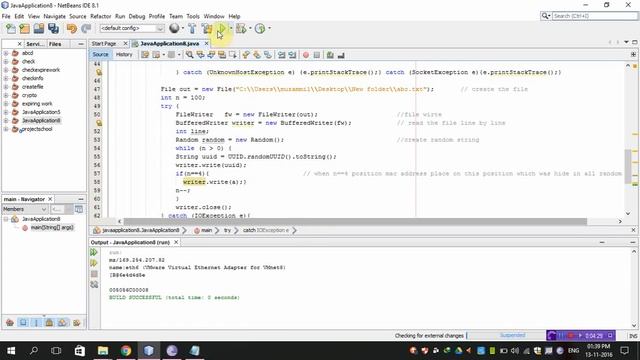Open Run Project dropdown arrow
Image resolution: width=640 pixels, height=360 pixels.
tap(230, 29)
